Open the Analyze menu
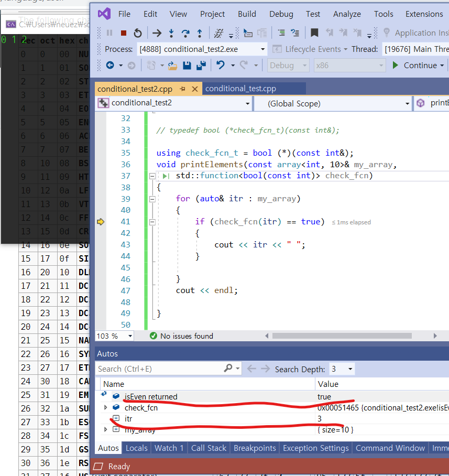Screen dimensions: 449x476 (347, 14)
